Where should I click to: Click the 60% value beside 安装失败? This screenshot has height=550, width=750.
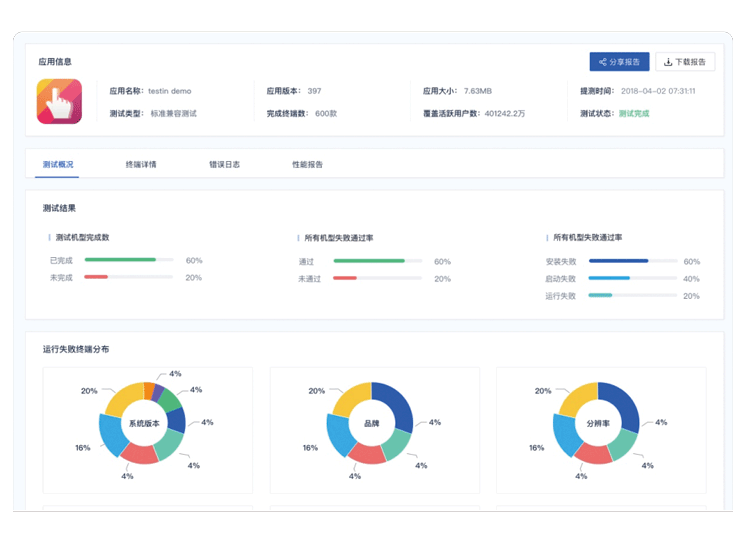click(692, 262)
